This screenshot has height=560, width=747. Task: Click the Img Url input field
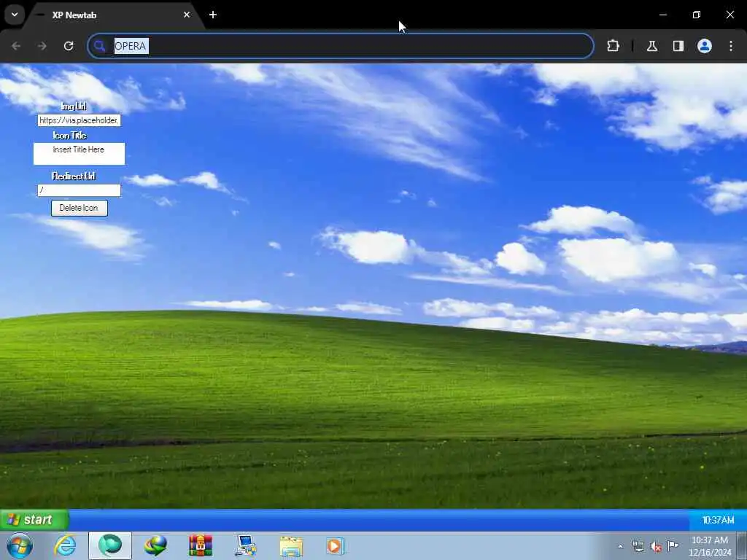79,120
